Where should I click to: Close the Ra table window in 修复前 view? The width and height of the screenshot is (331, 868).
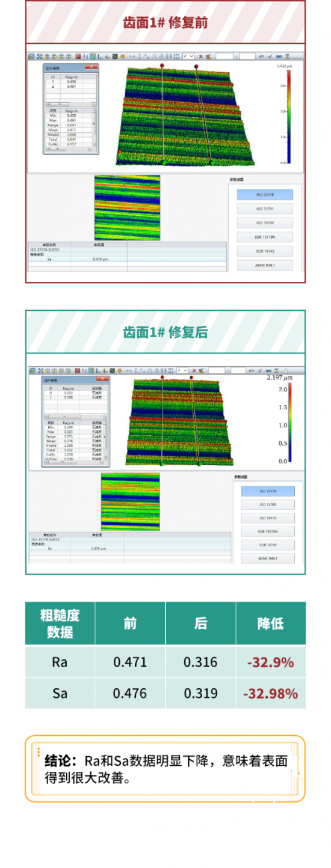[91, 68]
